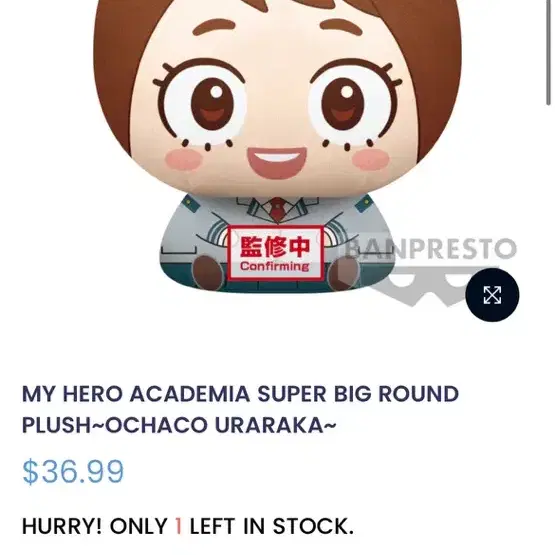Click the red number 1 in stock notice
This screenshot has height=555, width=555.
click(178, 526)
